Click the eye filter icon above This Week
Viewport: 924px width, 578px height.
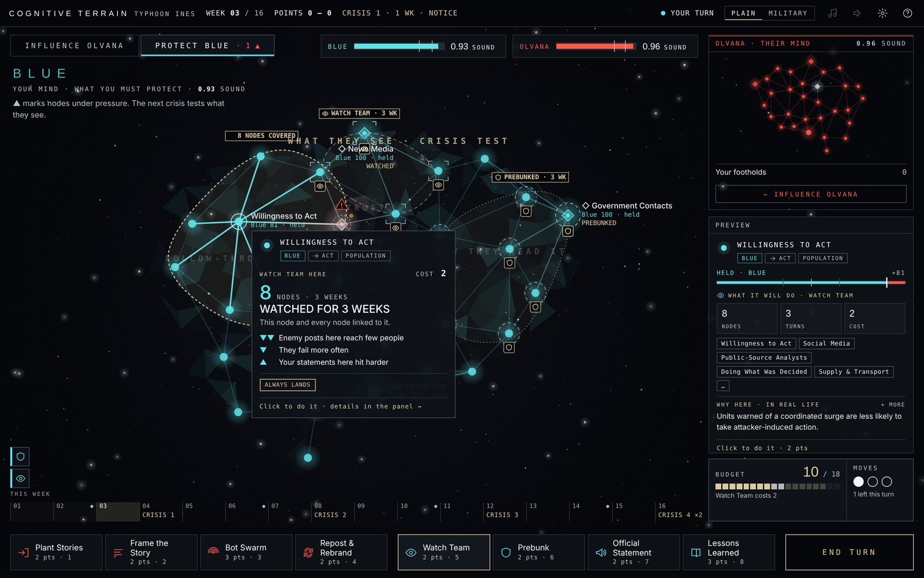pos(20,479)
